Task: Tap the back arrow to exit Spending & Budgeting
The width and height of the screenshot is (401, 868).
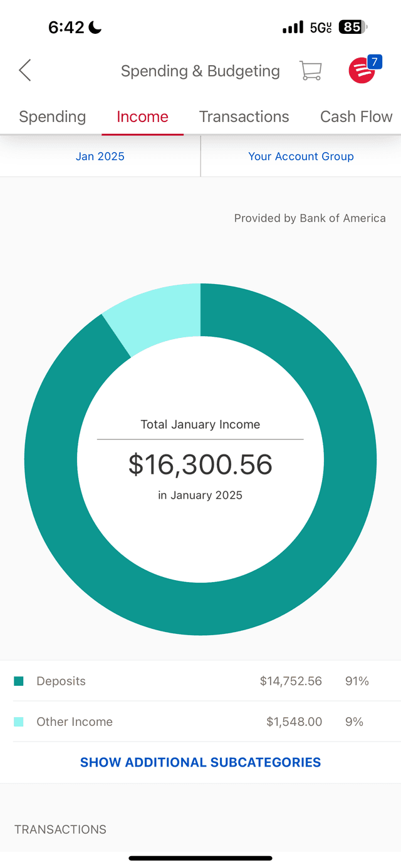Action: click(x=24, y=70)
